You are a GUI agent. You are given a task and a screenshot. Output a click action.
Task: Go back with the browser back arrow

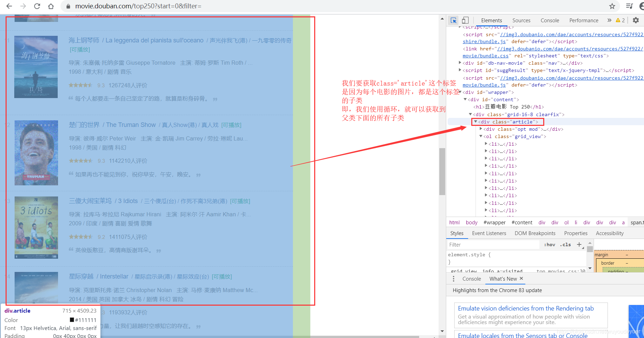pyautogui.click(x=9, y=6)
